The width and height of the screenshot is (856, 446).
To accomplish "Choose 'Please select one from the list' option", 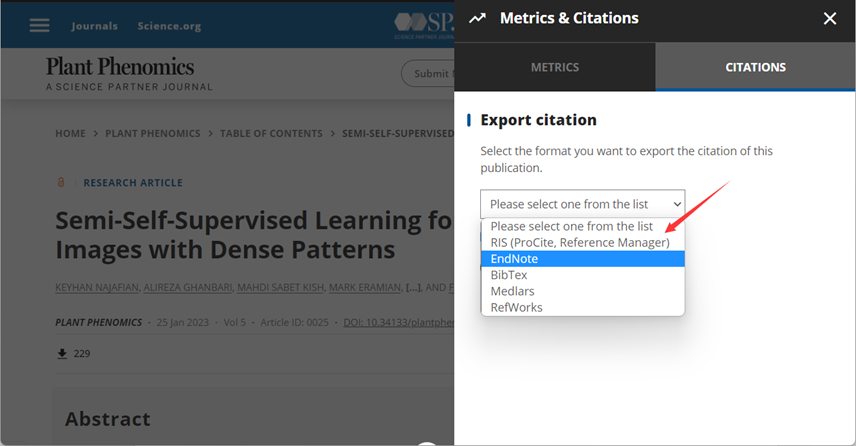I will [582, 226].
